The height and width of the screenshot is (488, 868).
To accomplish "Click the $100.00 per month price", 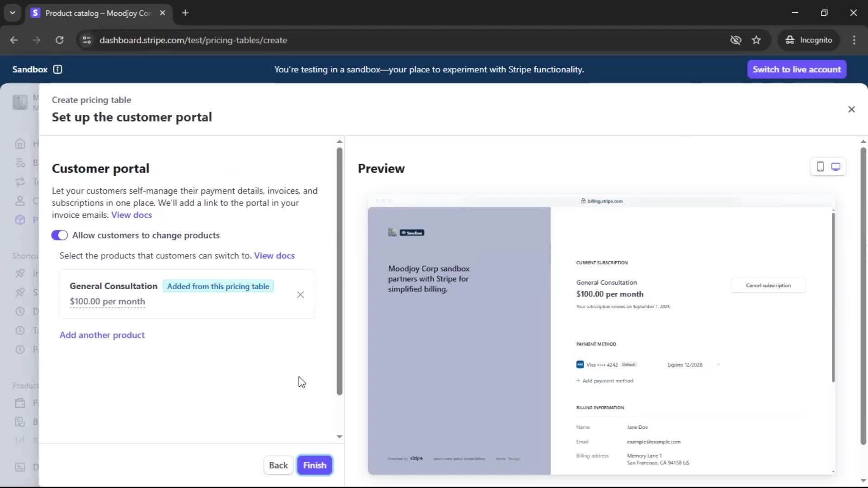I will point(108,301).
